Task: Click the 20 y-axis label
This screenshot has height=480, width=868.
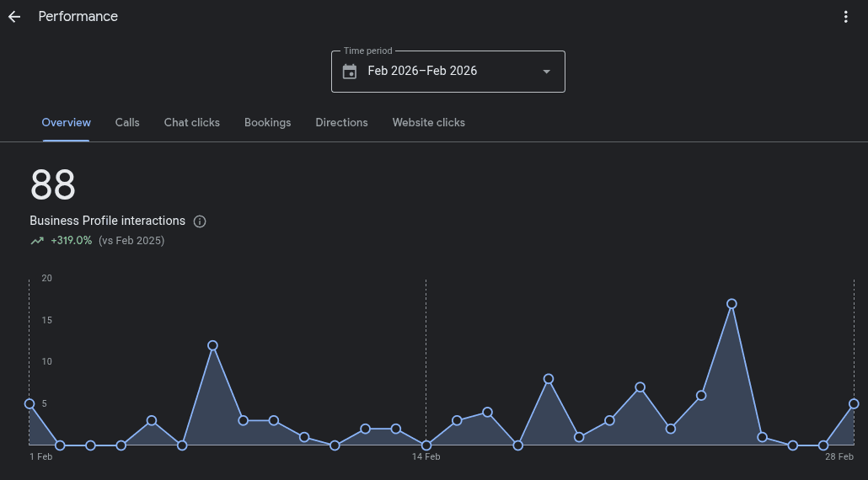Action: tap(47, 278)
